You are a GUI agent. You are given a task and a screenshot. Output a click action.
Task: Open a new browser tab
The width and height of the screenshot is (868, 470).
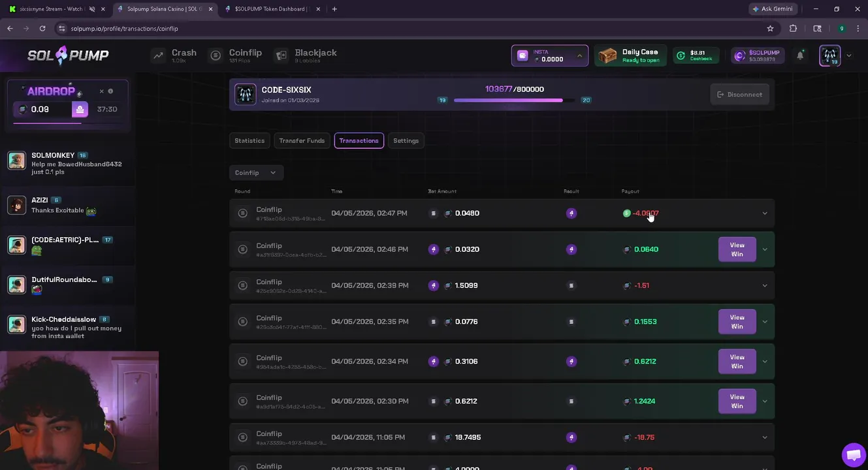point(334,9)
